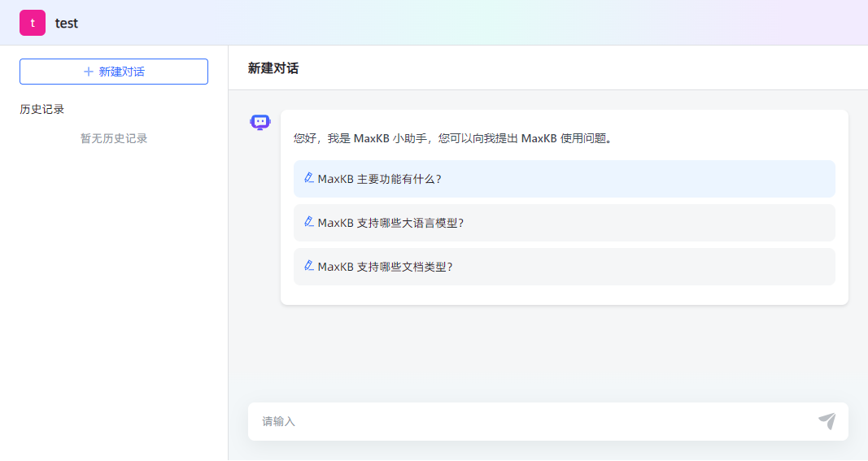This screenshot has height=461, width=868.
Task: Click pencil icon beside 支持哪些大语言模型
Action: click(x=308, y=222)
